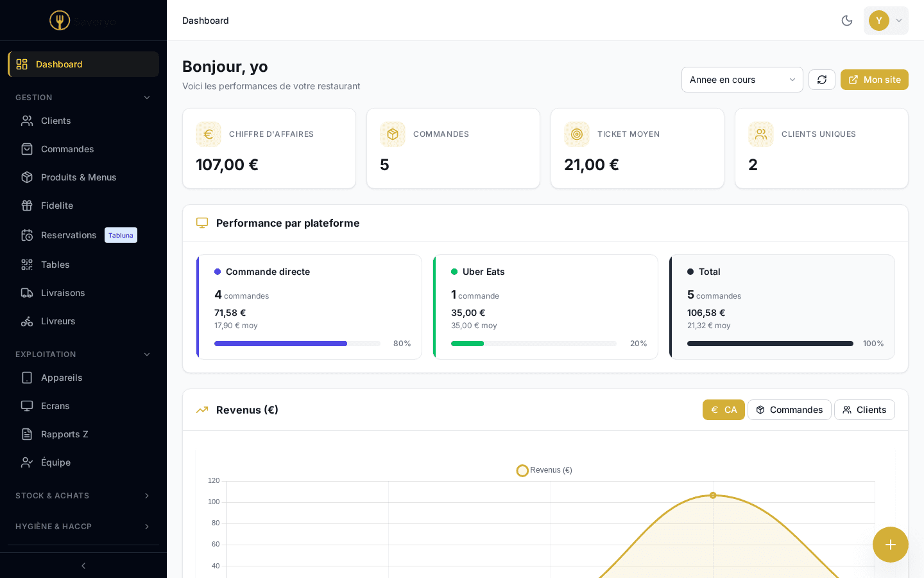924x578 pixels.
Task: Click the Revenus chart data point
Action: [x=713, y=495]
